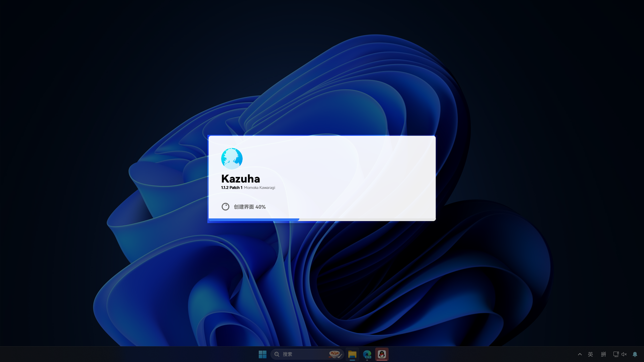The width and height of the screenshot is (644, 362).
Task: Open File Explorer from the taskbar
Action: [352, 354]
